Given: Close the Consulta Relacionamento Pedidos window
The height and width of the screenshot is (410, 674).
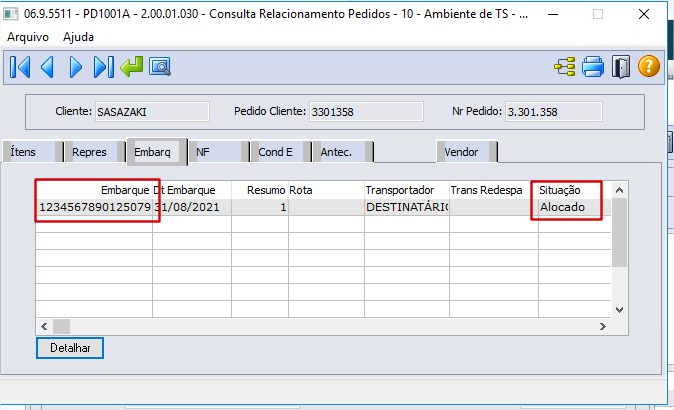Looking at the screenshot, I should coord(644,14).
